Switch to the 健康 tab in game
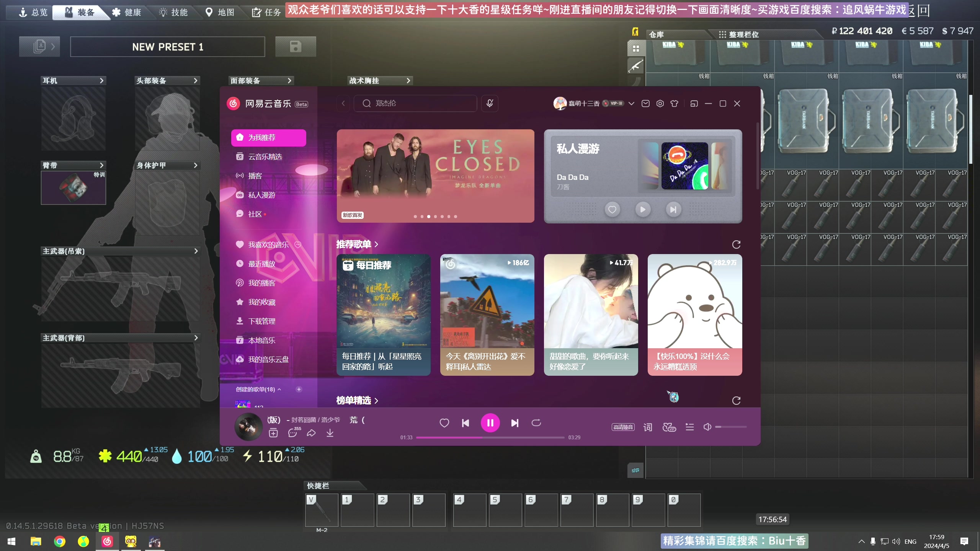The height and width of the screenshot is (551, 980). click(x=127, y=12)
